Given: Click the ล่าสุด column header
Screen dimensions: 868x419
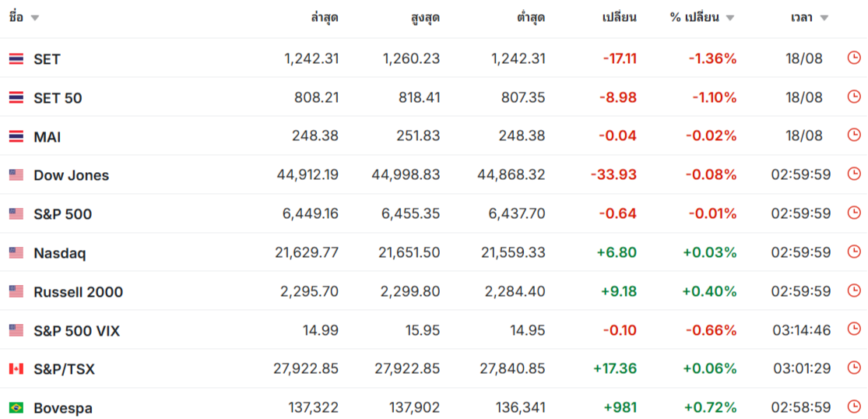Looking at the screenshot, I should pyautogui.click(x=325, y=17).
